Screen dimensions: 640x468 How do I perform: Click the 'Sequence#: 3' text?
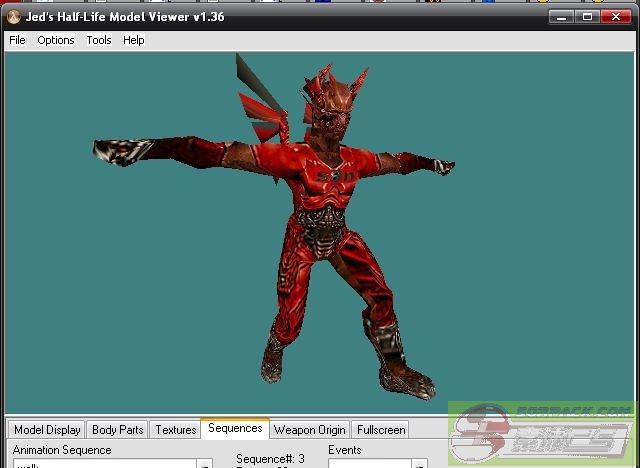[270, 459]
